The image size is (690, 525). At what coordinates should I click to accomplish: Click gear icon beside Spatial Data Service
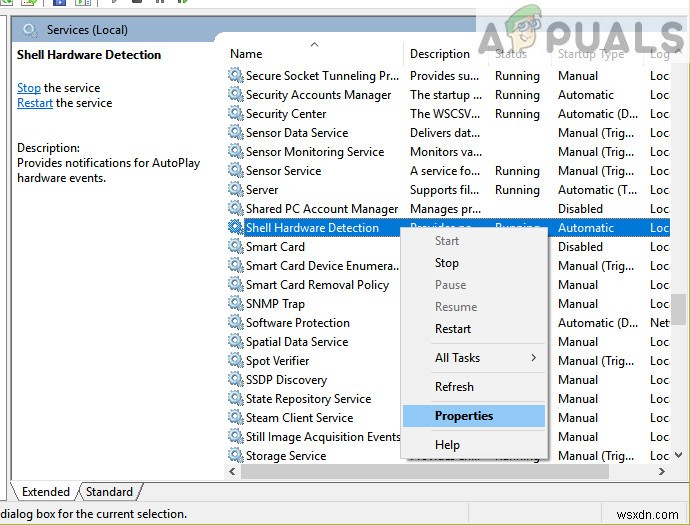[235, 341]
